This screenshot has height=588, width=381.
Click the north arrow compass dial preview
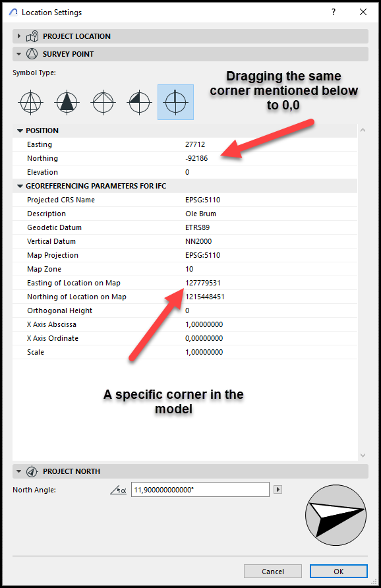coord(336,515)
